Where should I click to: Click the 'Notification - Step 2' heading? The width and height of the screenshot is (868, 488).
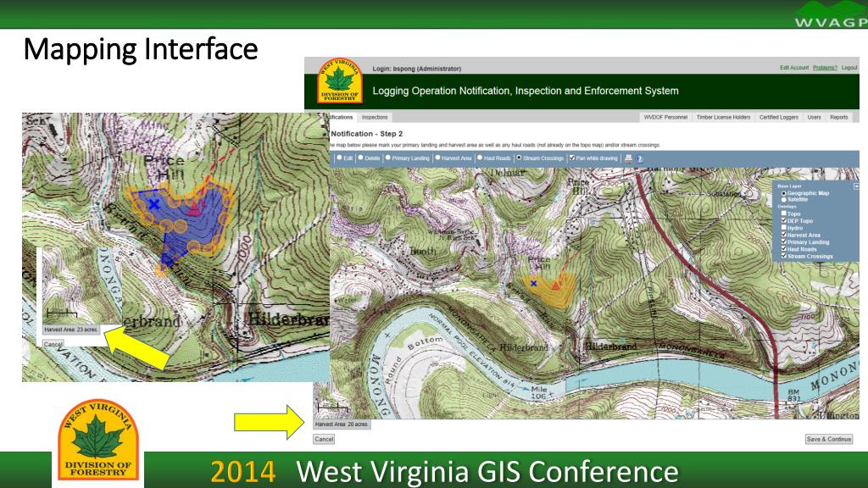(x=366, y=134)
